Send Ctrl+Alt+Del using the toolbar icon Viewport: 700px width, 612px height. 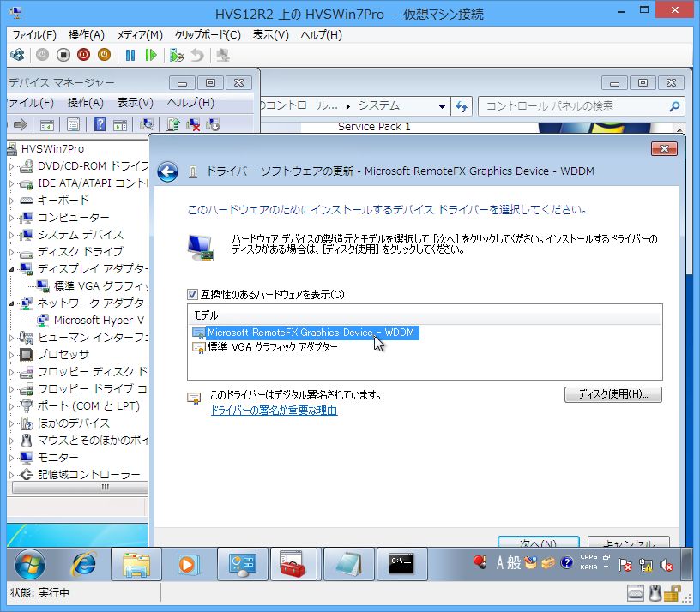point(17,56)
